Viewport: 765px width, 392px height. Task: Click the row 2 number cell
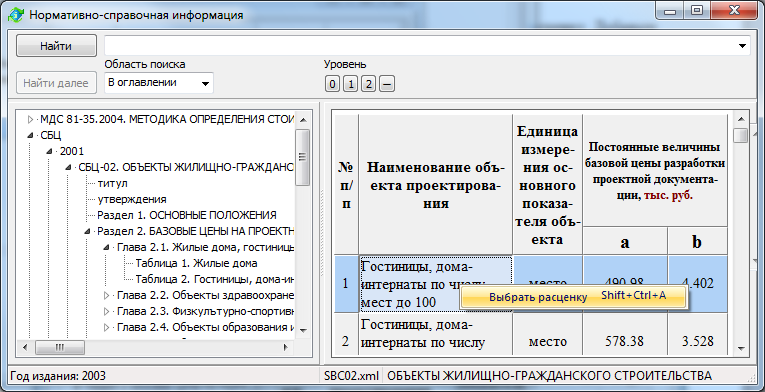pos(346,335)
